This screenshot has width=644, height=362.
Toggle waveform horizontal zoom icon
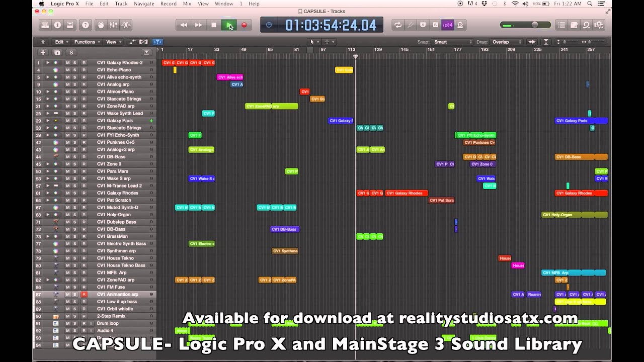(x=532, y=42)
